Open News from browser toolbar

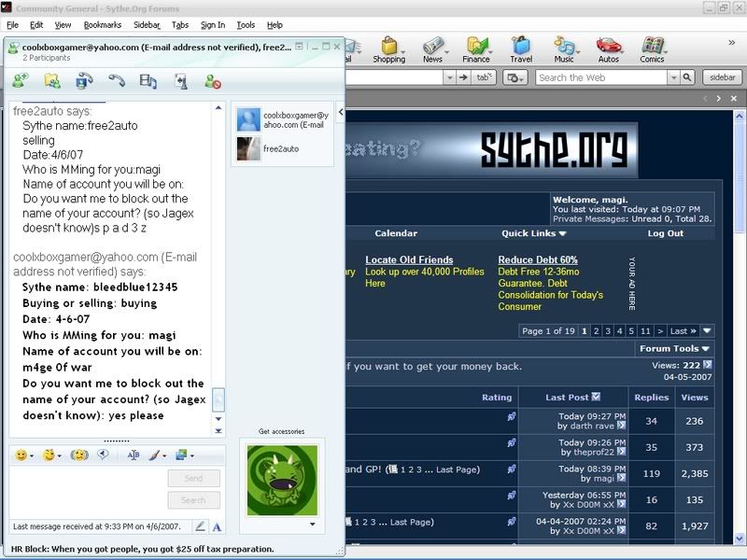[x=432, y=50]
